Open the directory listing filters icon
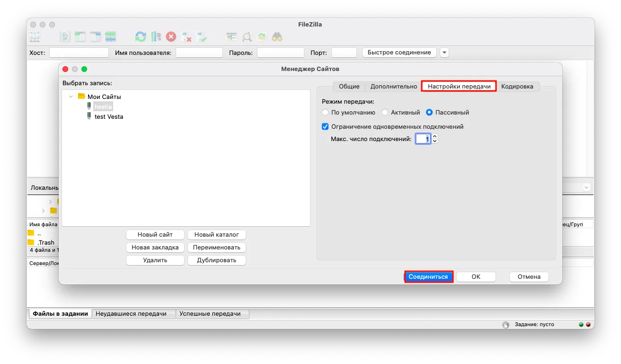The image size is (621, 364). point(231,36)
